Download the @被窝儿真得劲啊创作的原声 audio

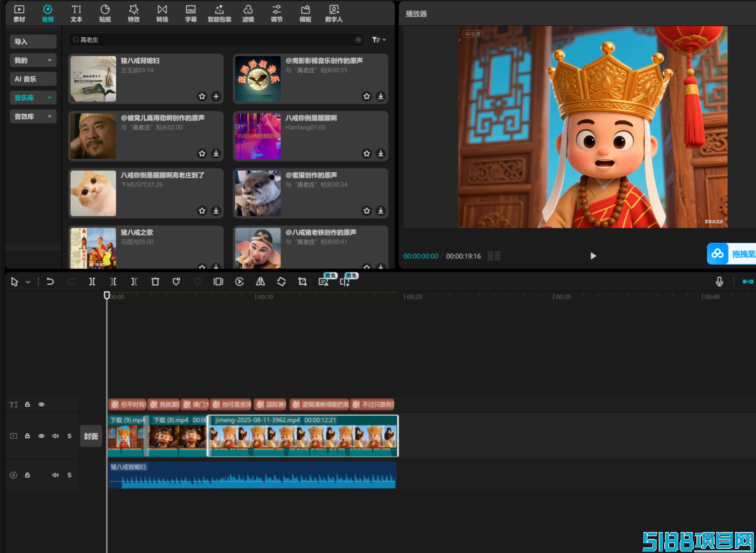pos(216,153)
